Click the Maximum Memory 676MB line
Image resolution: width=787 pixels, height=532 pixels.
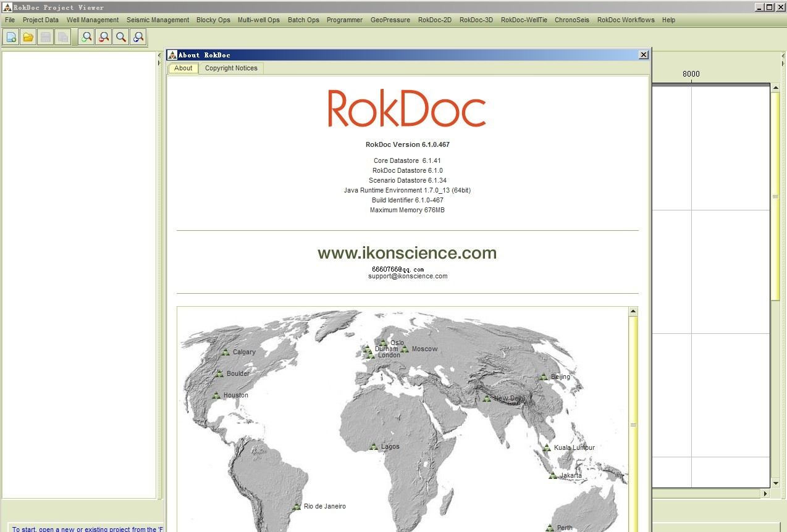[x=407, y=210]
